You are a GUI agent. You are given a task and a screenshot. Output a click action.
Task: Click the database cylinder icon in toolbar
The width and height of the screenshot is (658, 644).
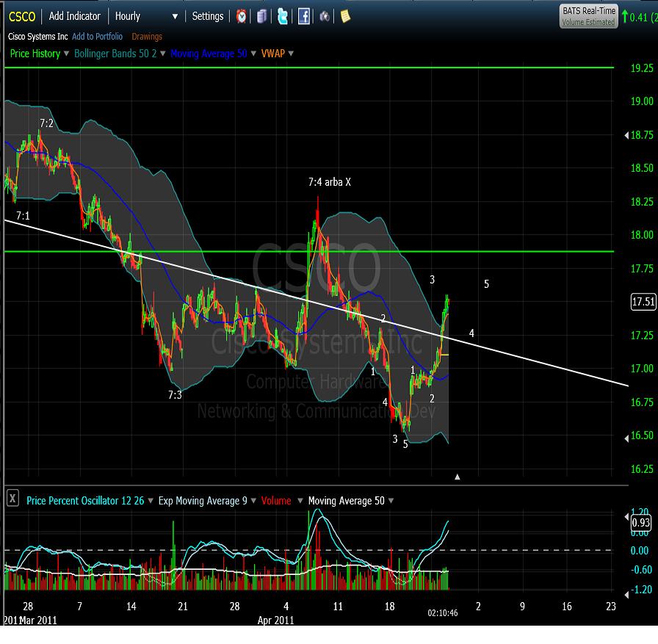[262, 16]
